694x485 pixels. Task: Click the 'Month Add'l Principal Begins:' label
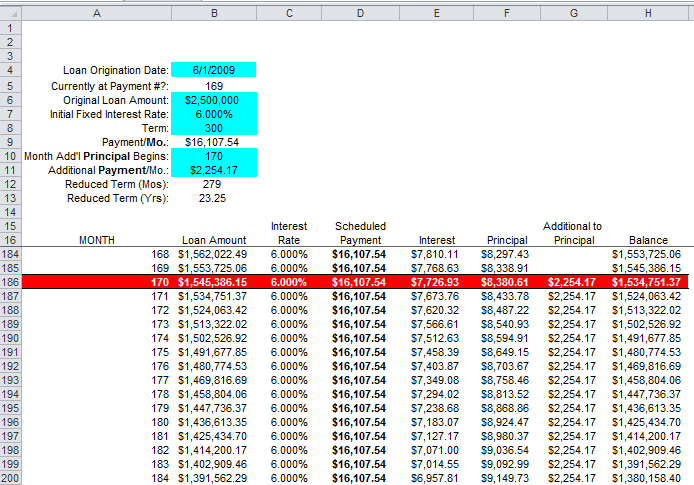click(x=96, y=156)
